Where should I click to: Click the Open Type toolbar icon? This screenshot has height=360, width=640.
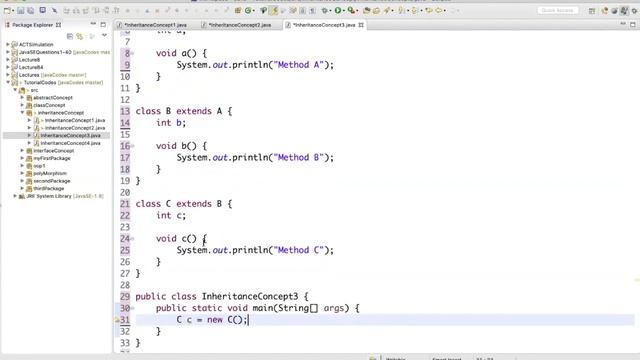pyautogui.click(x=367, y=11)
